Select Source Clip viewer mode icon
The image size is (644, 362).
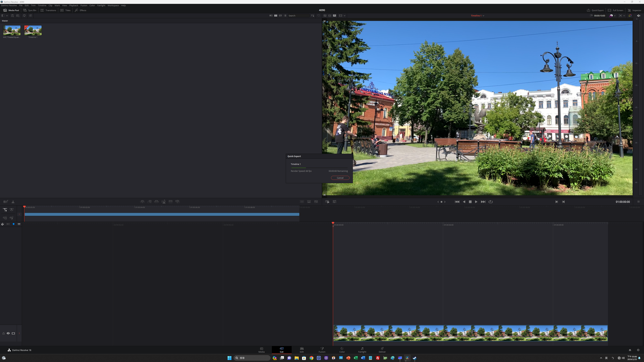point(325,15)
